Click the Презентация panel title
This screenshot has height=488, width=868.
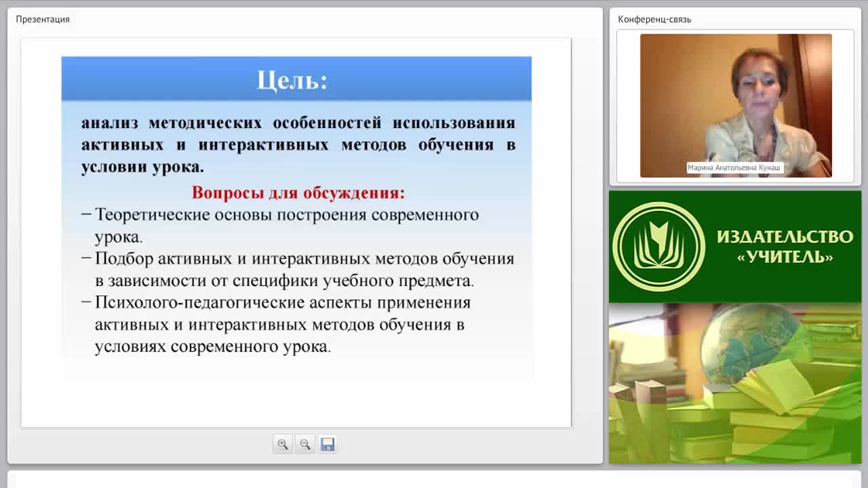point(43,19)
